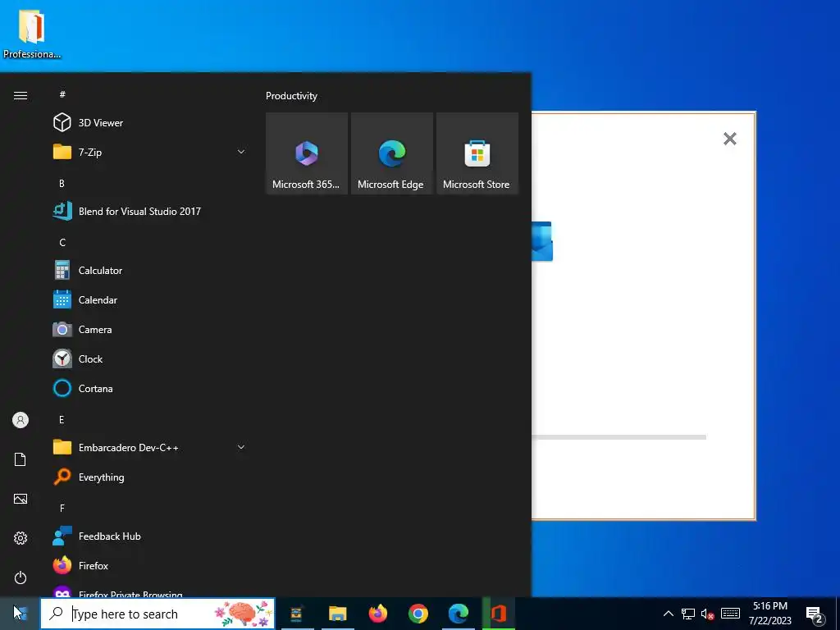
Task: Click the taskbar search box
Action: (157, 614)
